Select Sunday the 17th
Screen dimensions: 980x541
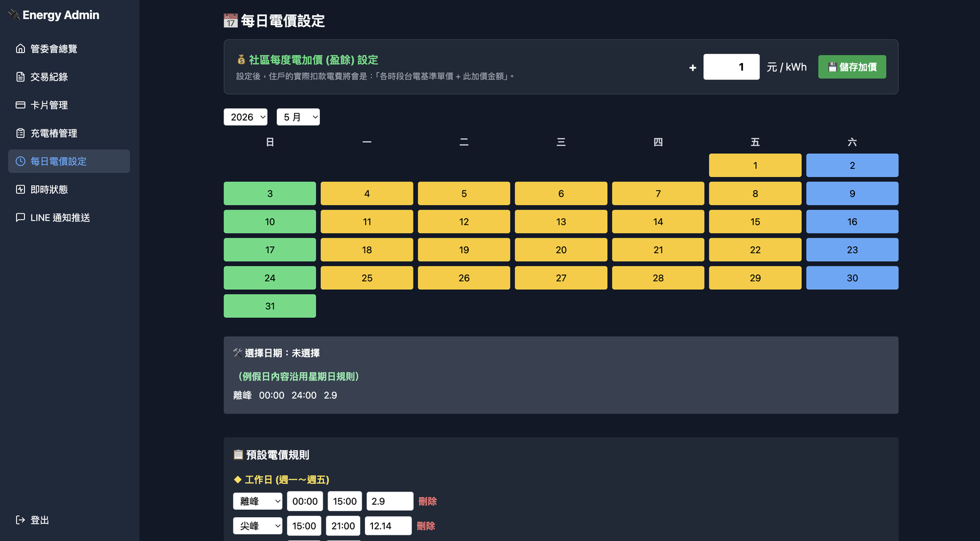[x=269, y=250]
